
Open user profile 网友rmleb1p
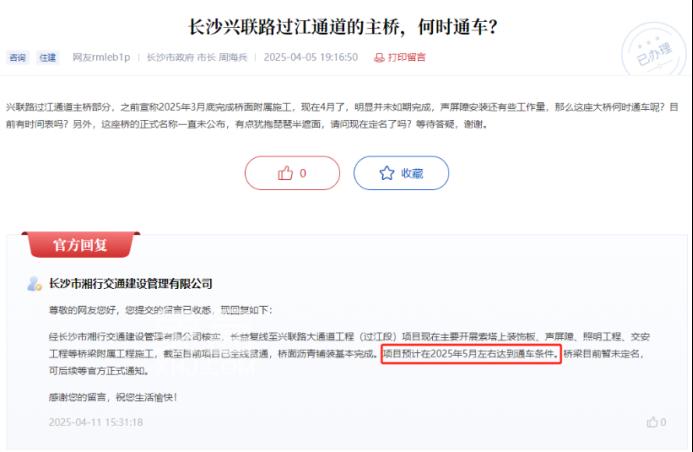[x=101, y=57]
